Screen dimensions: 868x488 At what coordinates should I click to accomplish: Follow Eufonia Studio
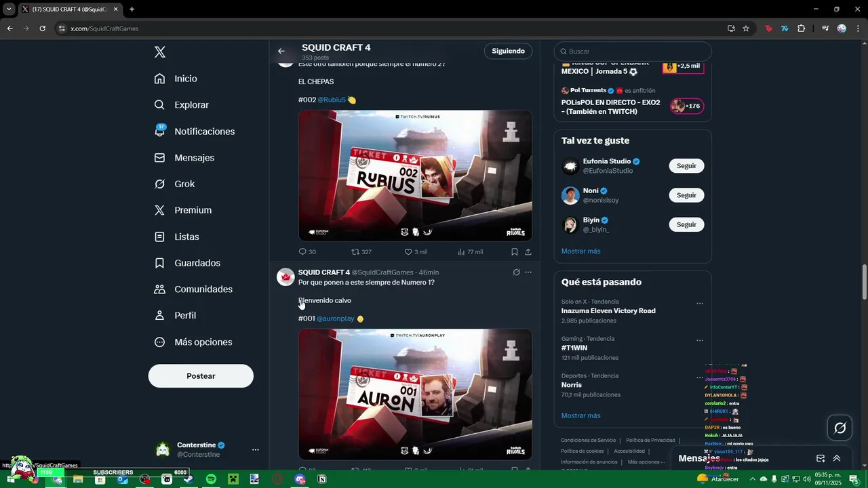point(686,166)
